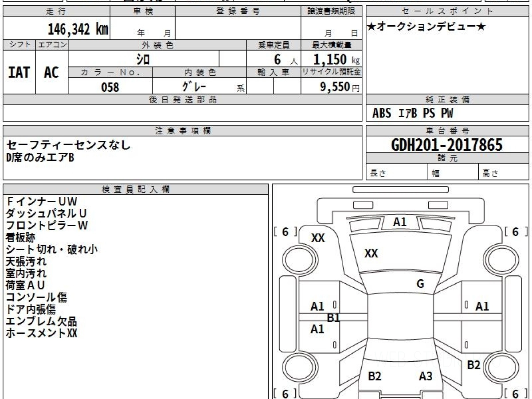Click the 外装色 header
Image resolution: width=532 pixels, height=399 pixels.
click(x=157, y=45)
